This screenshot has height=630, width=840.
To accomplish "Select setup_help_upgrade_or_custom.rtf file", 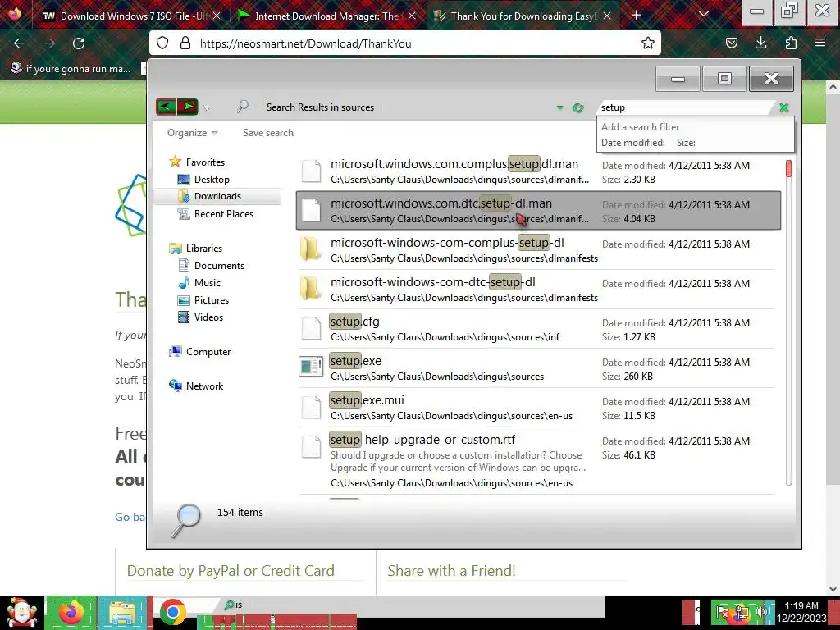I will point(538,461).
